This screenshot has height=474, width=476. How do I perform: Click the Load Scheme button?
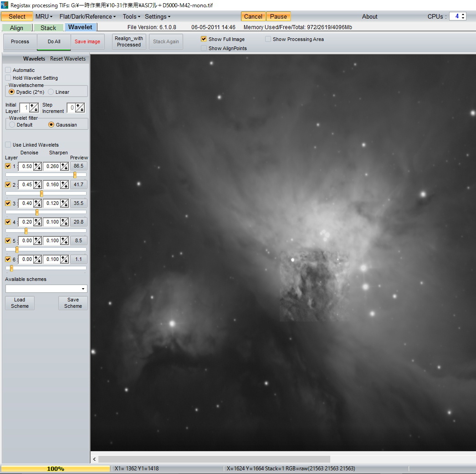point(20,303)
